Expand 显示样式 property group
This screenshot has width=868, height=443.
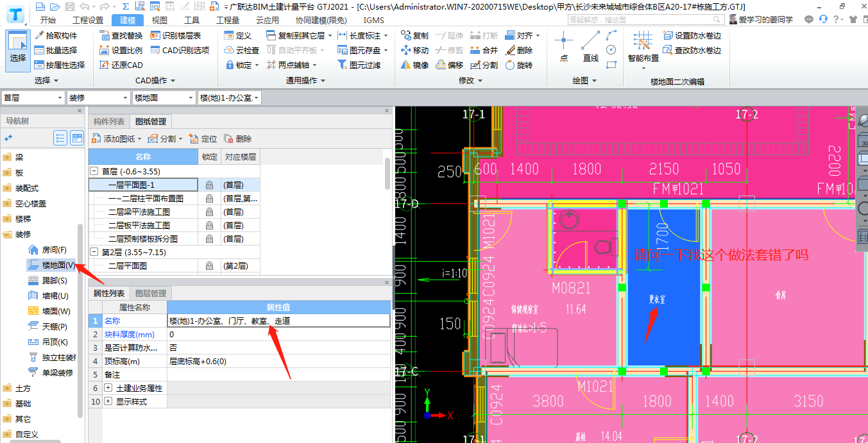[108, 401]
